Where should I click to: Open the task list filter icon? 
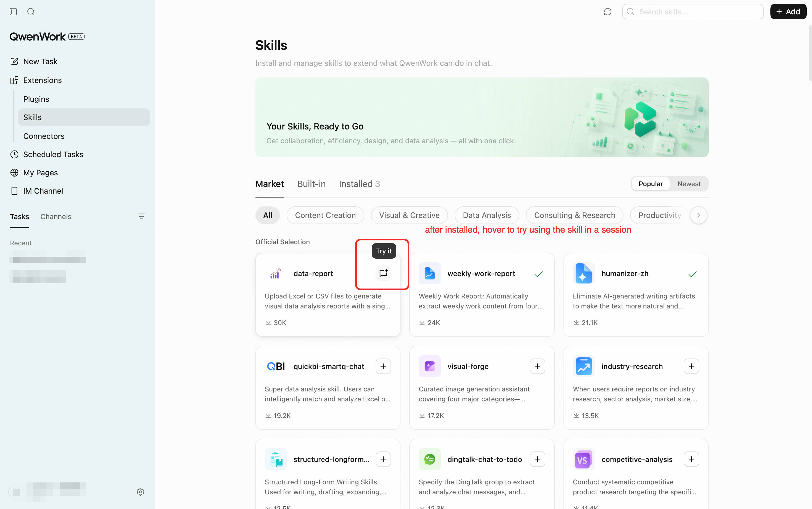point(142,216)
